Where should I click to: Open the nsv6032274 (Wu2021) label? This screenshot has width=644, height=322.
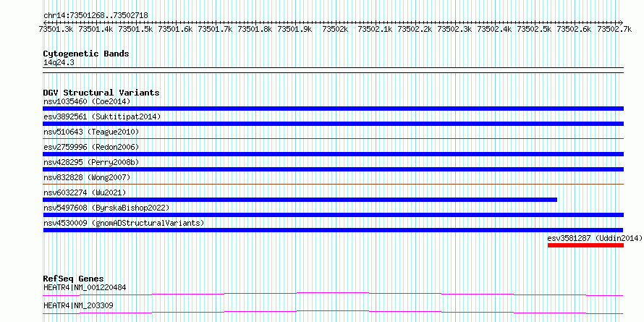point(85,192)
